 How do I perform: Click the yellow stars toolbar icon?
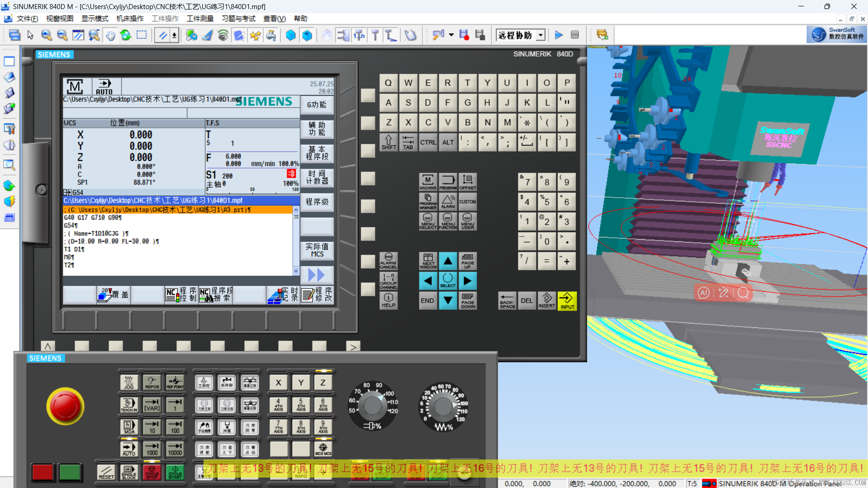[255, 35]
